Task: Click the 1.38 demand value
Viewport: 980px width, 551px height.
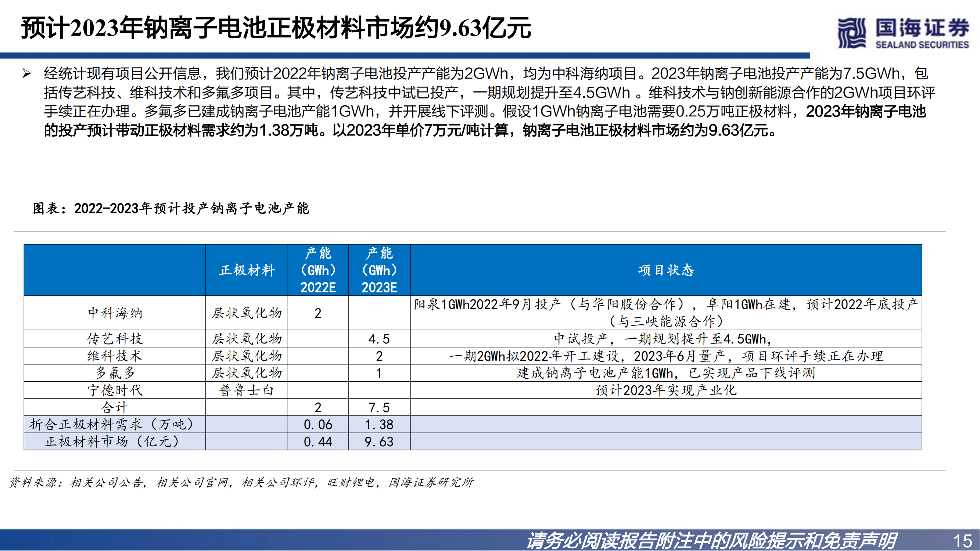Action: click(x=379, y=425)
